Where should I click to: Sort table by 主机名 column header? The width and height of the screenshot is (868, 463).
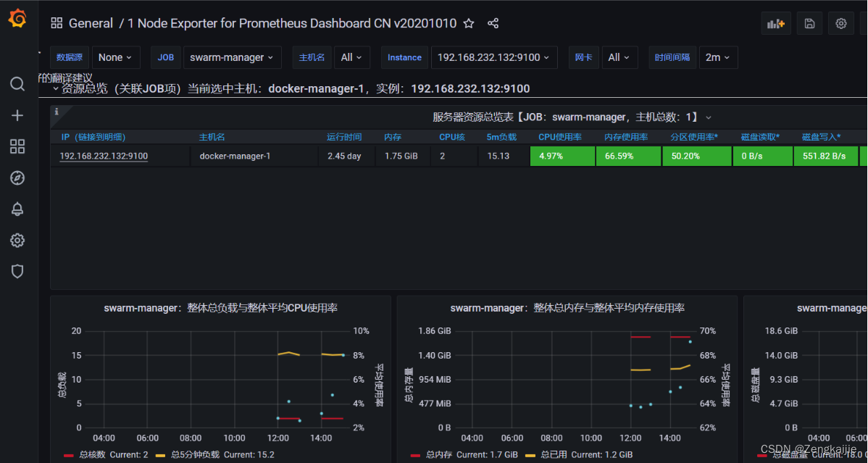pyautogui.click(x=212, y=137)
